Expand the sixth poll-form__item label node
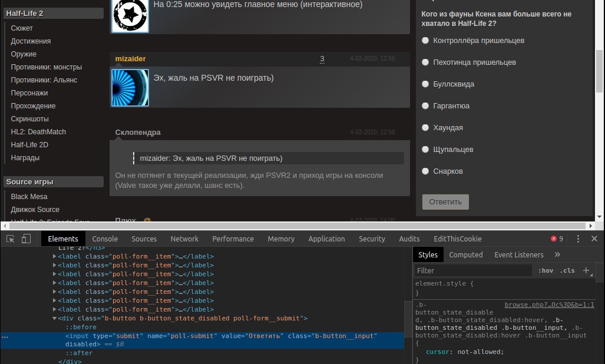605x364 pixels. tap(54, 301)
